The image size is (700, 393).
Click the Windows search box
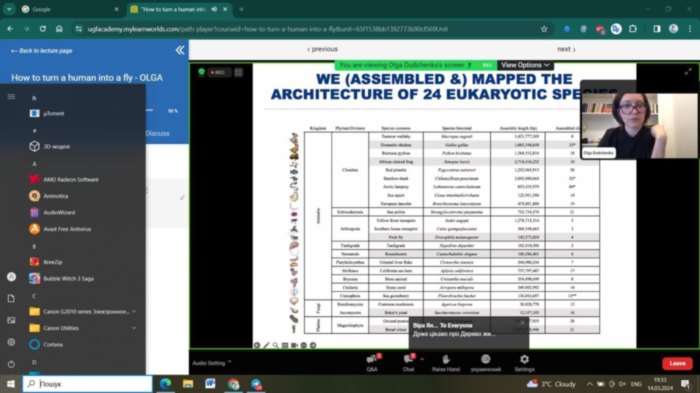pyautogui.click(x=88, y=384)
